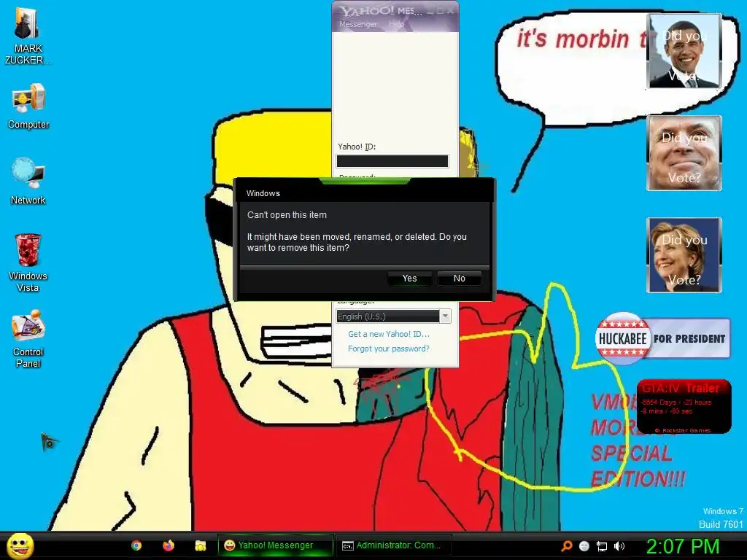The image size is (747, 560).
Task: Click the smiley face Start button
Action: [20, 545]
